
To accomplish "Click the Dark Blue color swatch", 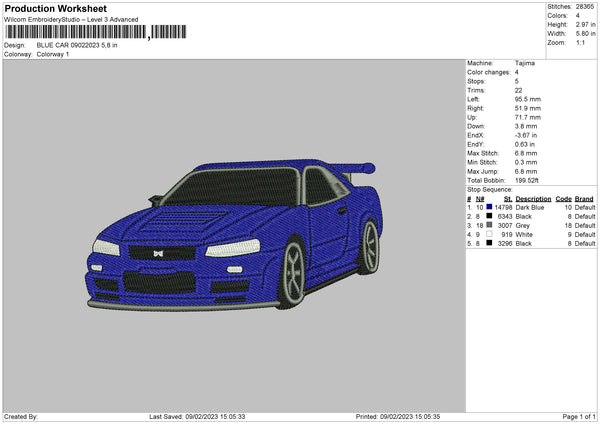I will pos(489,207).
